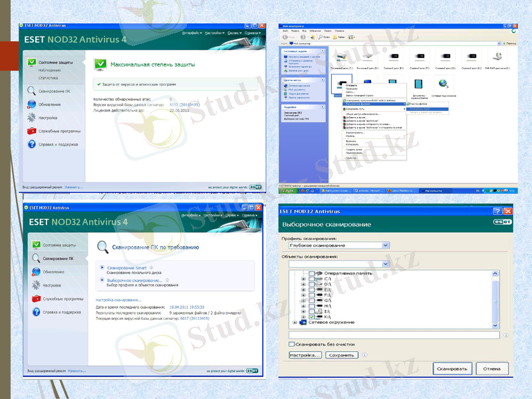The width and height of the screenshot is (532, 399).
Task: Open the Профиль сканирования dropdown
Action: point(386,245)
